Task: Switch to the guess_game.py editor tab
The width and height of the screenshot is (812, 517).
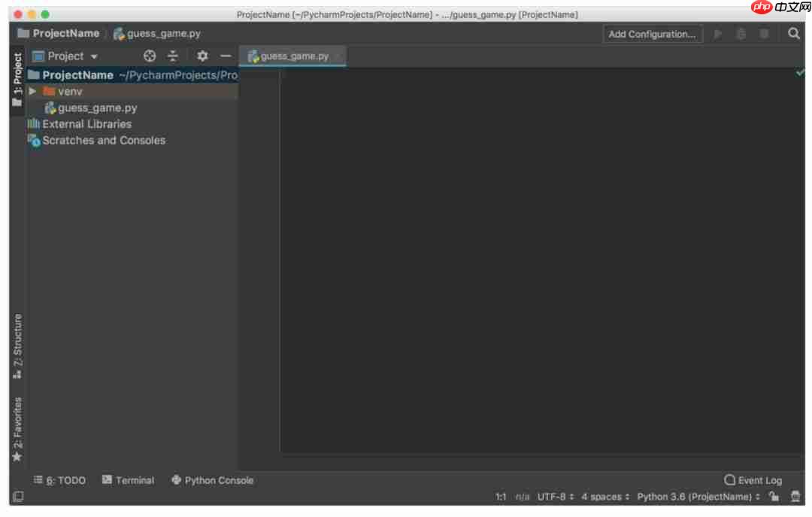Action: tap(293, 55)
